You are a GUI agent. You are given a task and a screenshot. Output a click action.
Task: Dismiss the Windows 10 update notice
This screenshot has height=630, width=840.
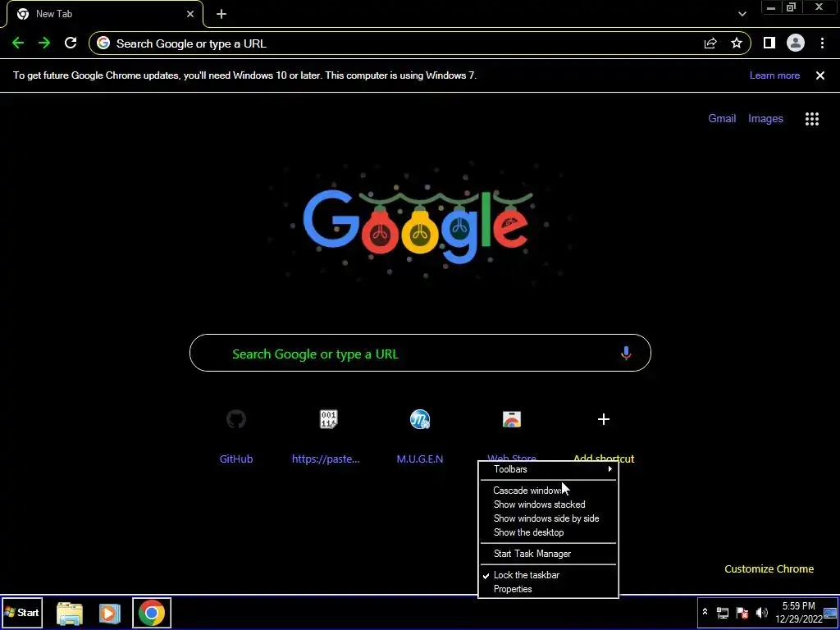click(820, 75)
